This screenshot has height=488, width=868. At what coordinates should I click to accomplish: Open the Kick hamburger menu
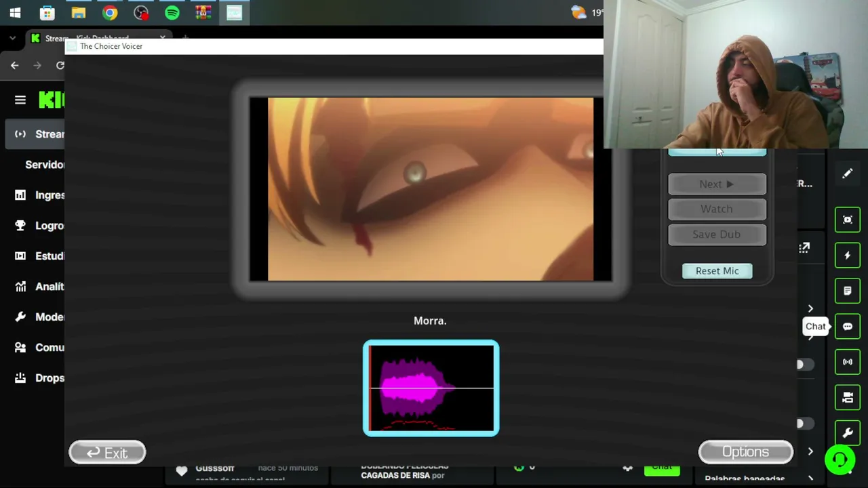tap(20, 100)
